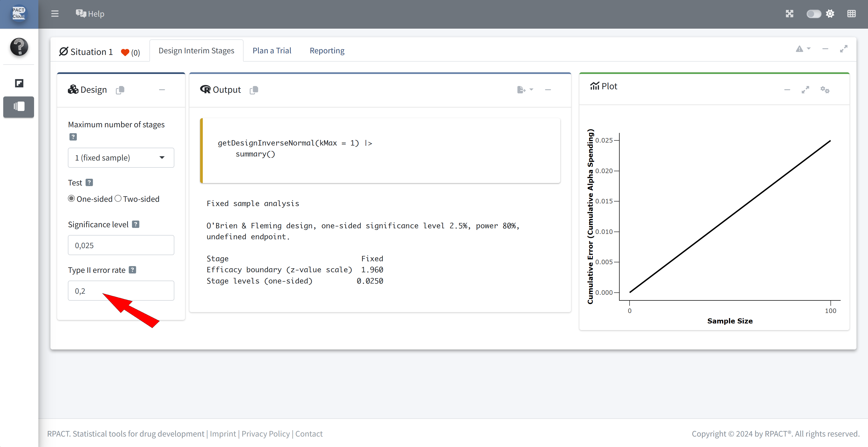Viewport: 868px width, 447px height.
Task: Open the Privacy Policy link
Action: point(265,434)
